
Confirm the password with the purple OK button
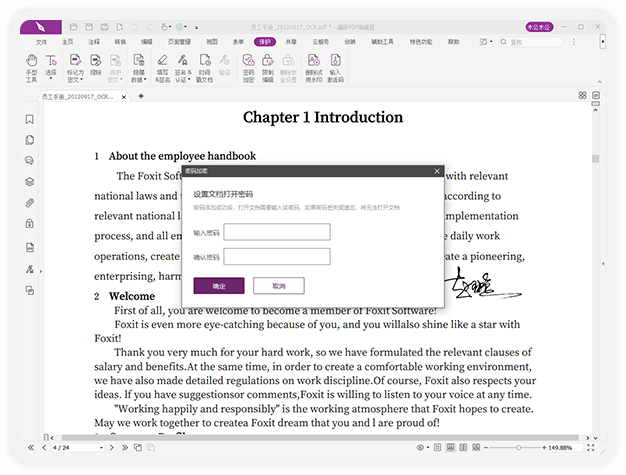pos(219,286)
